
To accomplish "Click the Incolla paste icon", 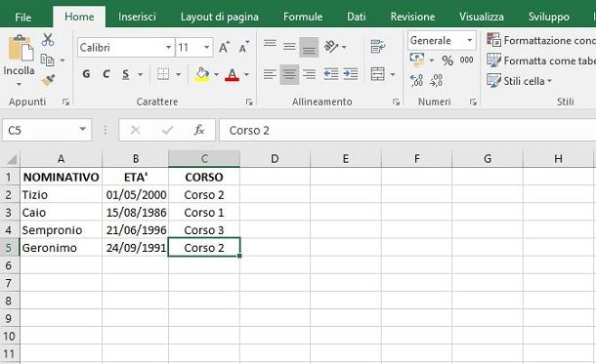I will coord(21,49).
